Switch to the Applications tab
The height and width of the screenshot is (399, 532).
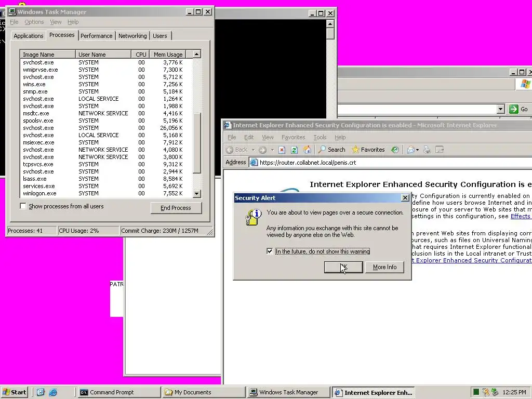pos(29,36)
